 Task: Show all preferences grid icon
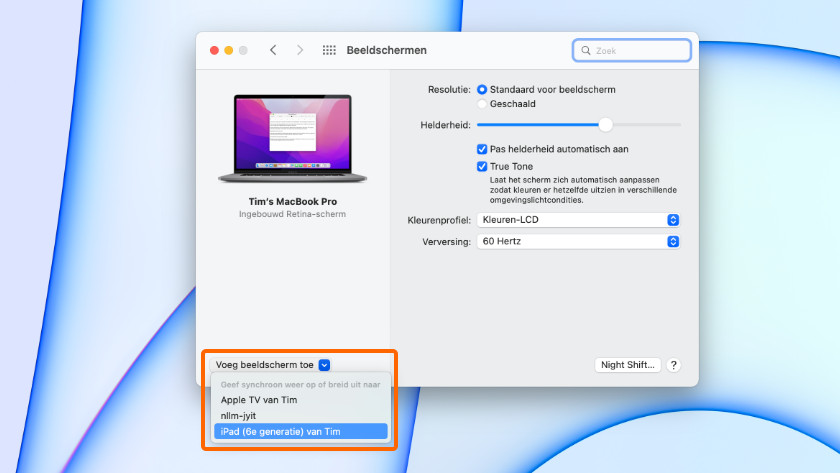point(329,50)
